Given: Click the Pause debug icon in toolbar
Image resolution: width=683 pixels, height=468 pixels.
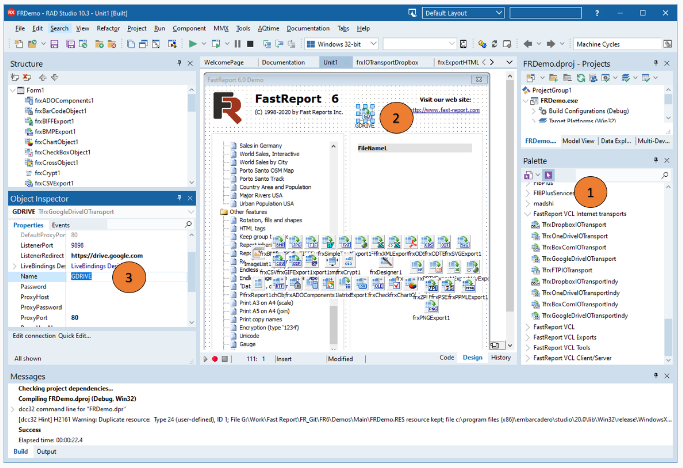Looking at the screenshot, I should 237,44.
